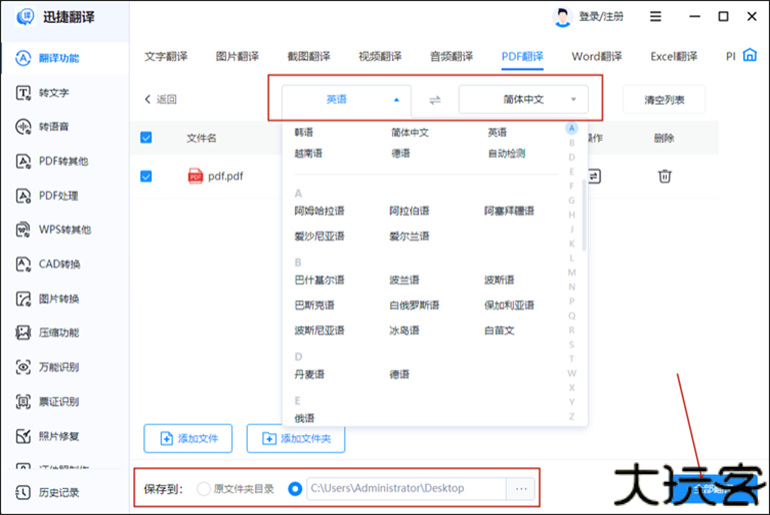Choose 阿拉伯语 in the language list
Image resolution: width=770 pixels, height=515 pixels.
(409, 211)
